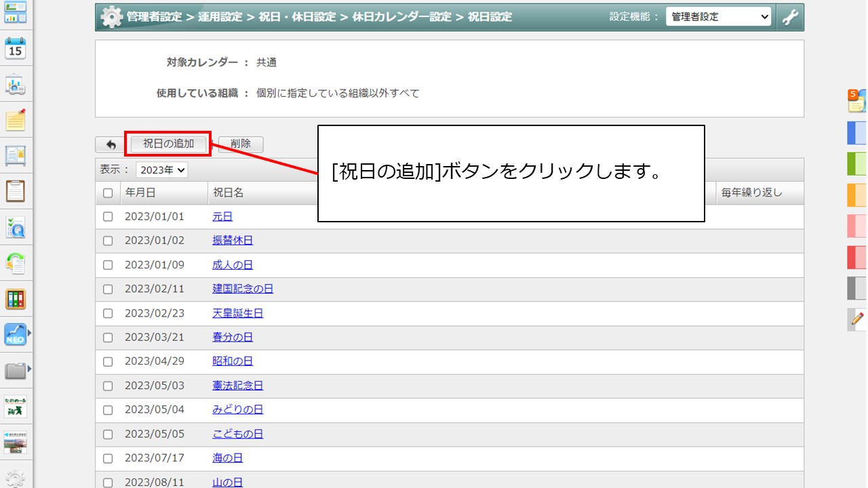Open the 海の日 holiday link

(227, 458)
